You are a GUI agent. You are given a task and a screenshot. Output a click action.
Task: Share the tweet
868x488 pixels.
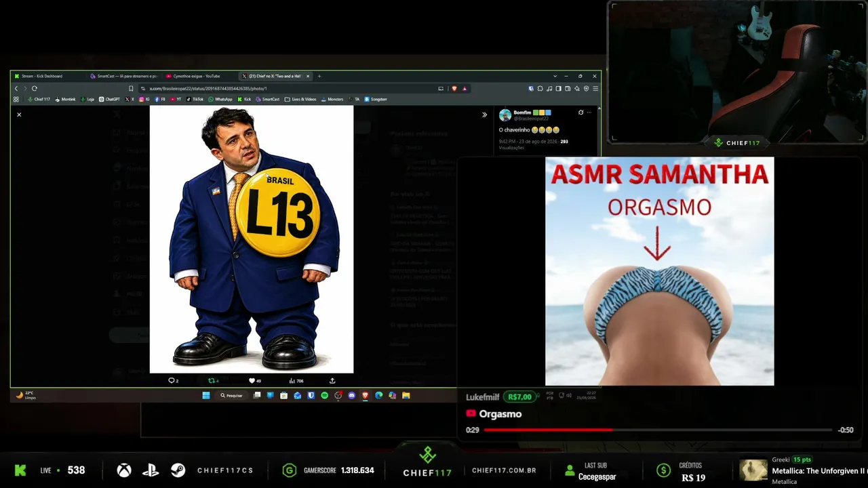[332, 381]
